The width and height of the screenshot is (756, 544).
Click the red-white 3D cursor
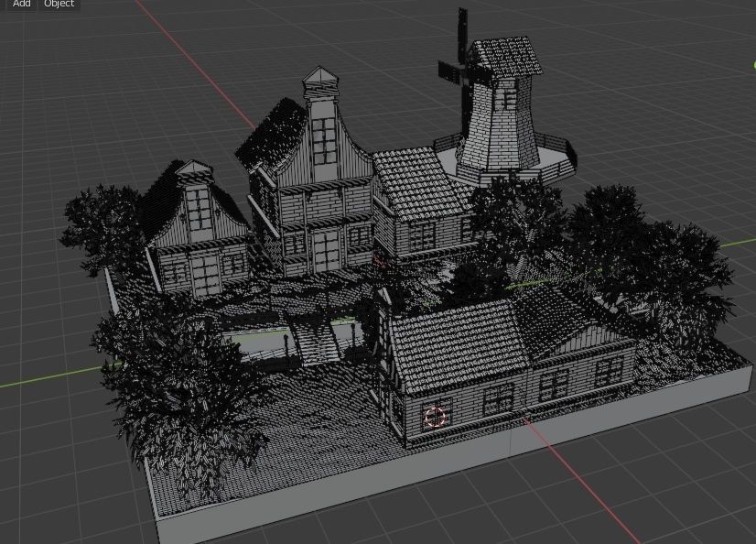pos(435,418)
